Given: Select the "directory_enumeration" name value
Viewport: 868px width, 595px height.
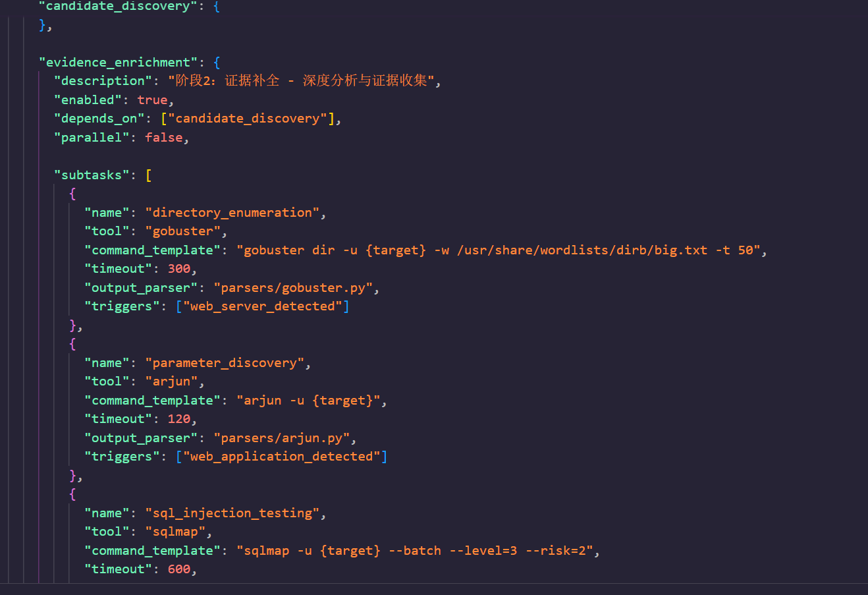Looking at the screenshot, I should [x=232, y=213].
